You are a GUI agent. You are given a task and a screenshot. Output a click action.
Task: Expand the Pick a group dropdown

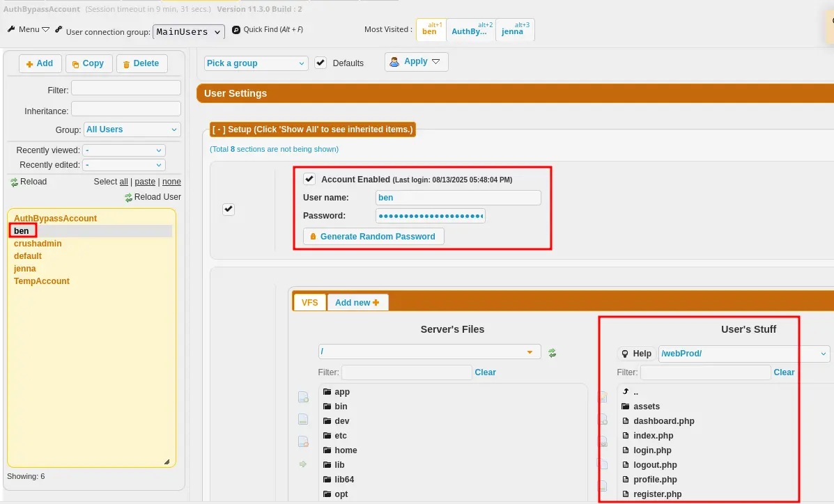pyautogui.click(x=256, y=63)
